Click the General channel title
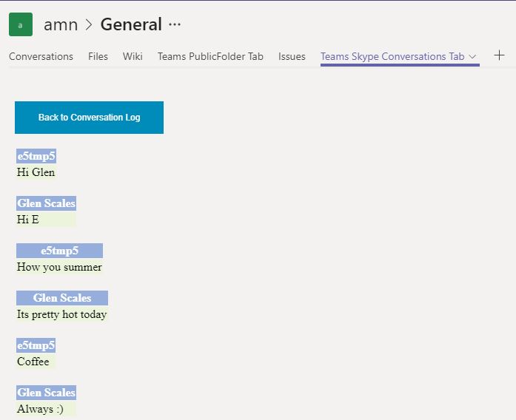Screen dimensions: 516x420 (x=131, y=24)
